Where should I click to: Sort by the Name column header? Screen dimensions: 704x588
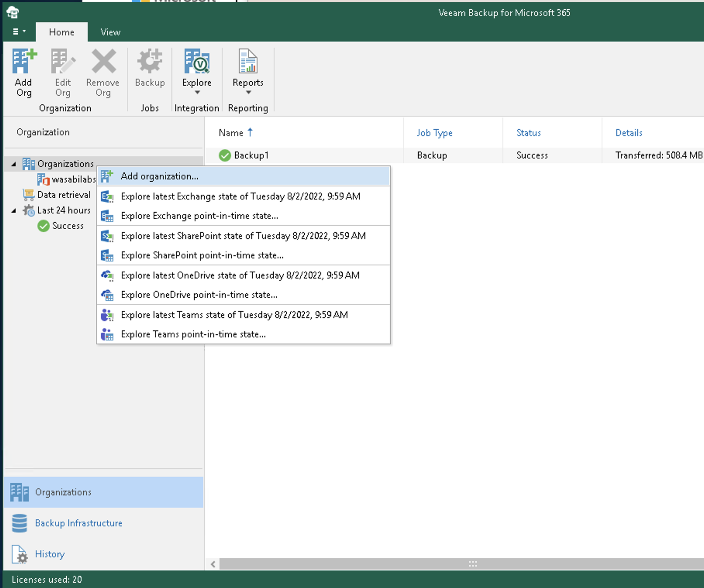(231, 133)
